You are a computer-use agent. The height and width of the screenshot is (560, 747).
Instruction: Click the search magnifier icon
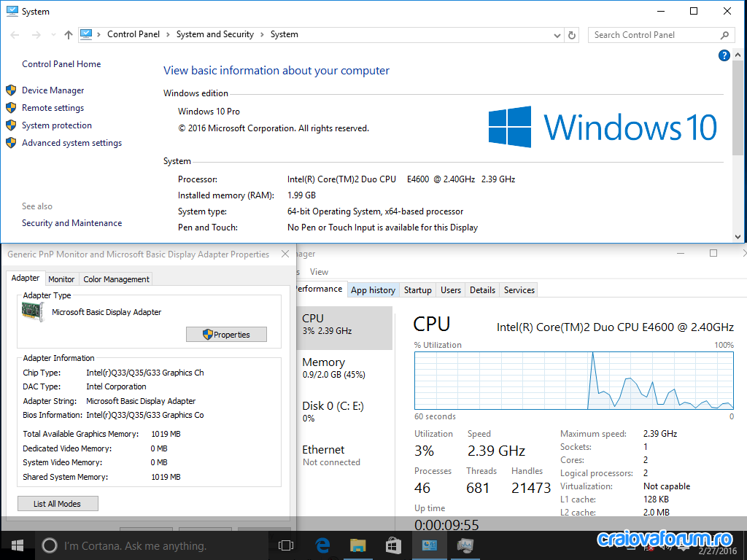pyautogui.click(x=724, y=35)
